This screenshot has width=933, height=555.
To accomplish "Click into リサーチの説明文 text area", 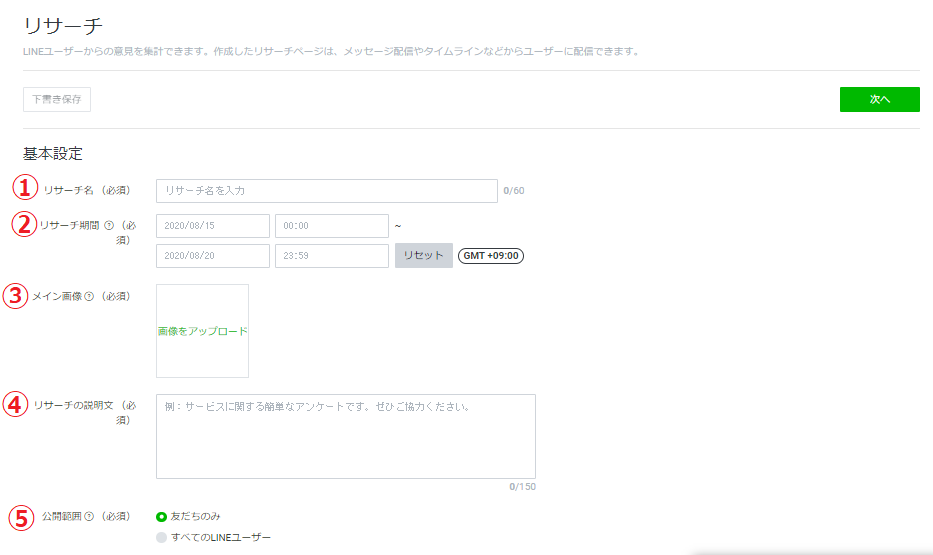I will click(x=345, y=436).
